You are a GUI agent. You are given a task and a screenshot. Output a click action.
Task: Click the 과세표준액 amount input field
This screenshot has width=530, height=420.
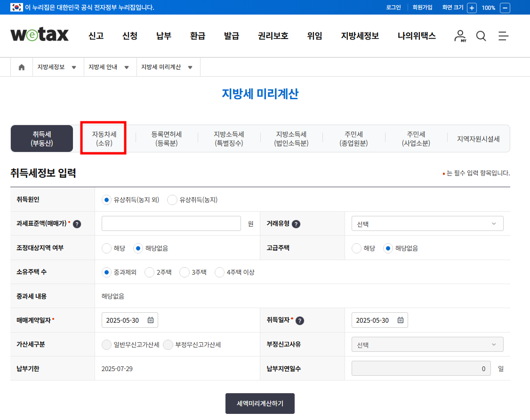click(171, 223)
